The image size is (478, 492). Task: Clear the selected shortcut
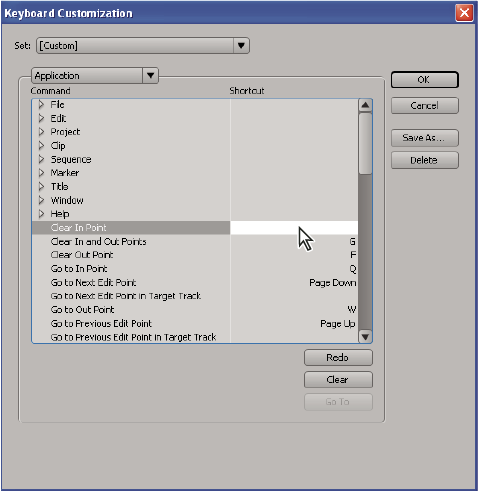(338, 380)
